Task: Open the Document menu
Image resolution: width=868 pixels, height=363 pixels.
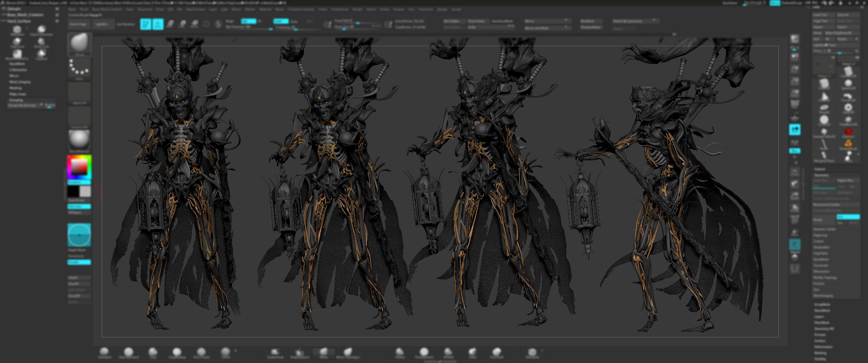Action: tap(145, 9)
